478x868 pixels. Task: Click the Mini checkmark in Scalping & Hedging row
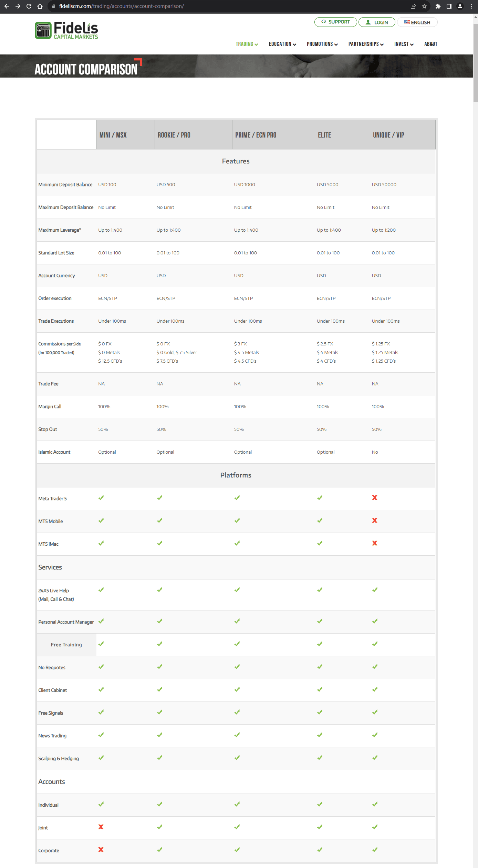tap(101, 758)
